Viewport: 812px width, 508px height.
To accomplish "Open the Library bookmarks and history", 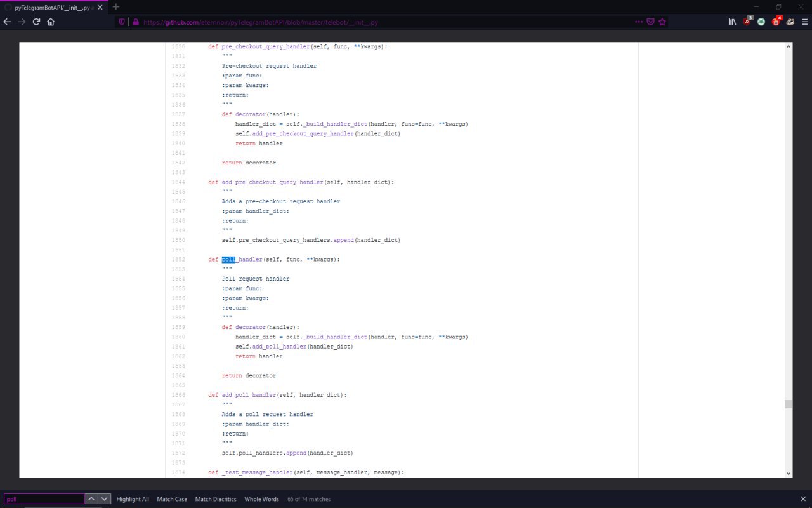I will tap(732, 22).
